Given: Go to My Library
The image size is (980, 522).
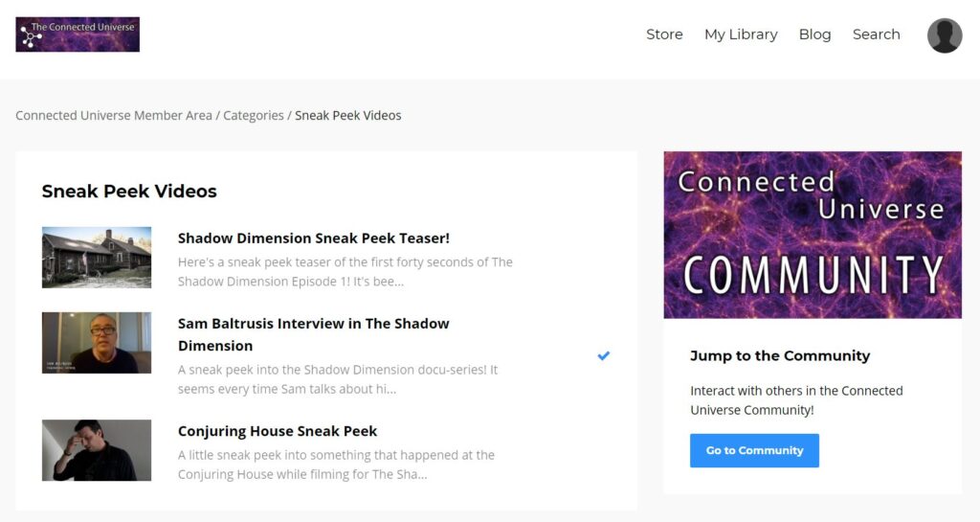Looking at the screenshot, I should (x=741, y=34).
